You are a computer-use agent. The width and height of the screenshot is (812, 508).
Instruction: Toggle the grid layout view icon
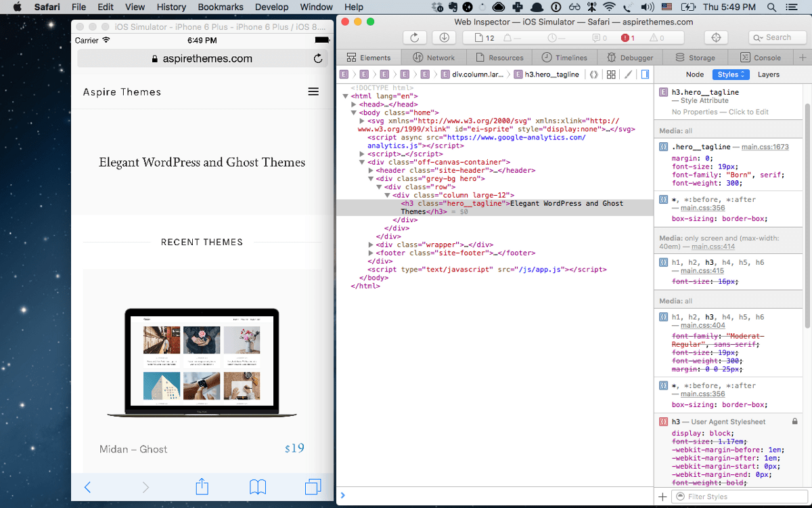point(610,74)
